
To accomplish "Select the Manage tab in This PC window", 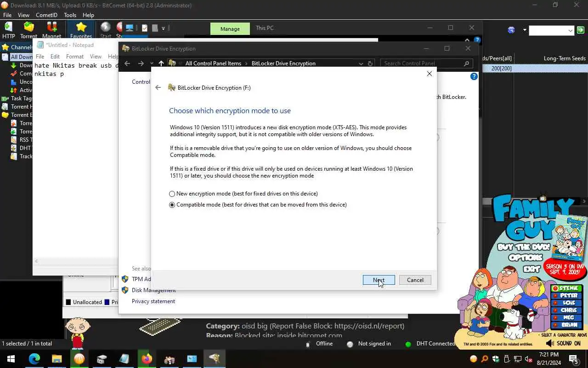I will pos(230,29).
